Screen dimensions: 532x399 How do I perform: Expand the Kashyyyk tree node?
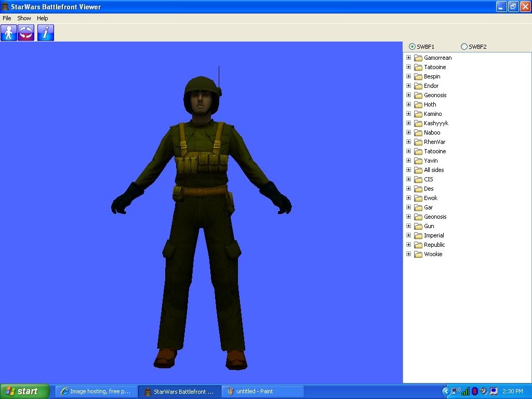tap(408, 123)
